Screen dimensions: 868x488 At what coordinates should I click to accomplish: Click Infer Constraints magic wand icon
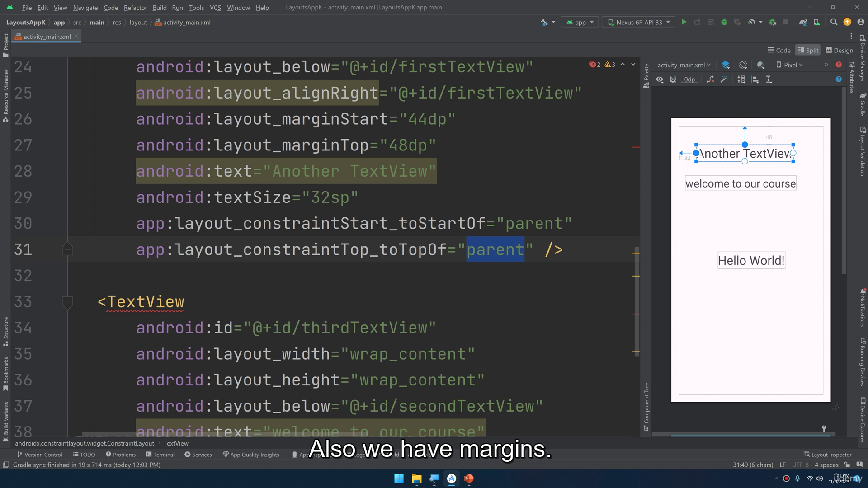tap(724, 80)
